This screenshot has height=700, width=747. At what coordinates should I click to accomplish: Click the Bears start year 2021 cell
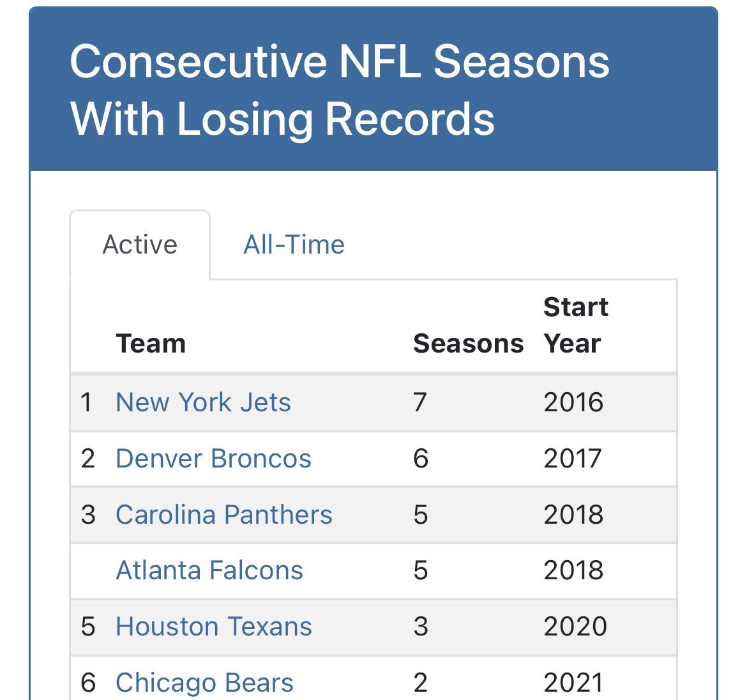(573, 683)
